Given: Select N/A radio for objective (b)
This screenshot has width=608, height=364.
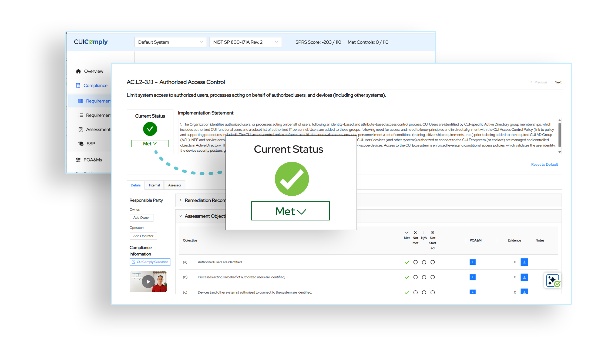Looking at the screenshot, I should (424, 277).
